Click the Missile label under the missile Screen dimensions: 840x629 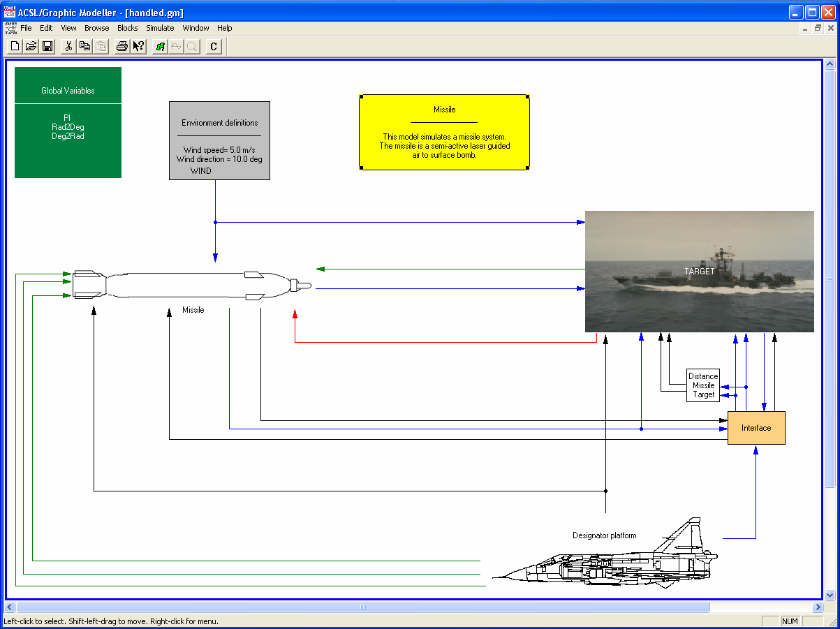point(193,310)
